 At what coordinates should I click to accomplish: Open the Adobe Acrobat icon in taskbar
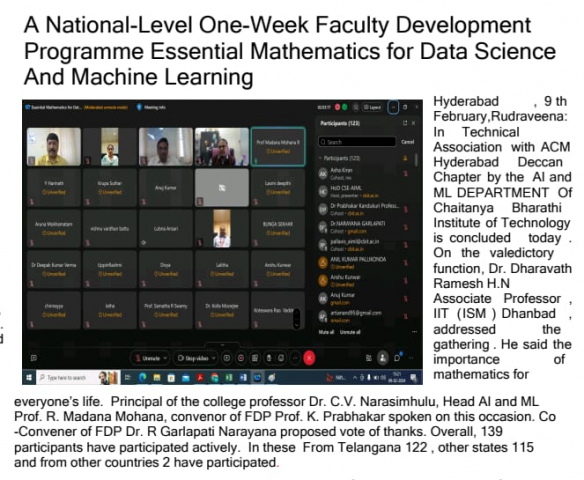pos(200,378)
